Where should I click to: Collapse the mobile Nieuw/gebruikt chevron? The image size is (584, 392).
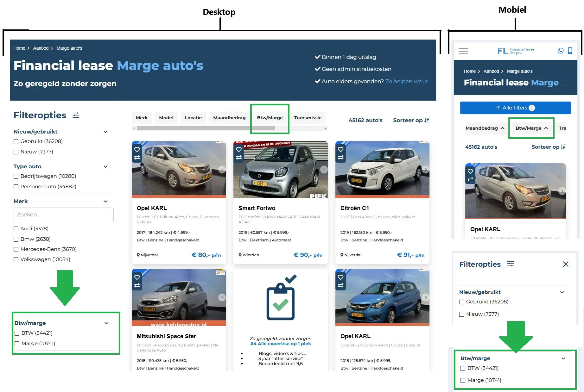562,292
